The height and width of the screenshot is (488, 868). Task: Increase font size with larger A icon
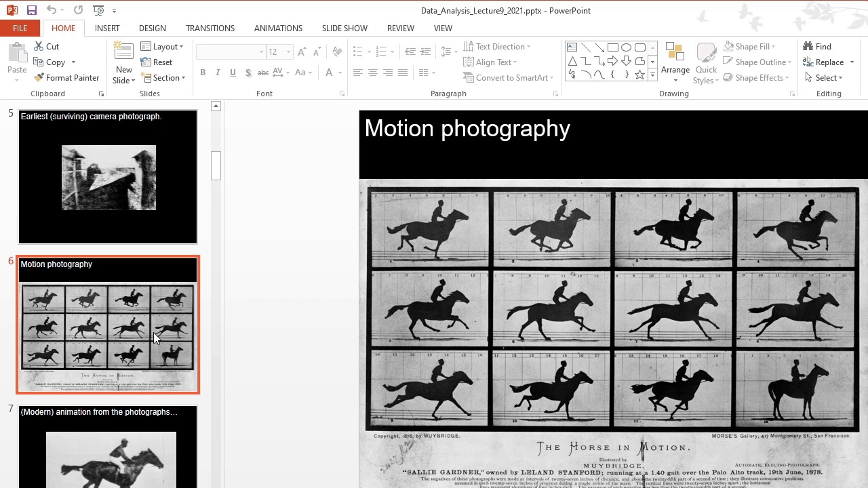pos(302,52)
